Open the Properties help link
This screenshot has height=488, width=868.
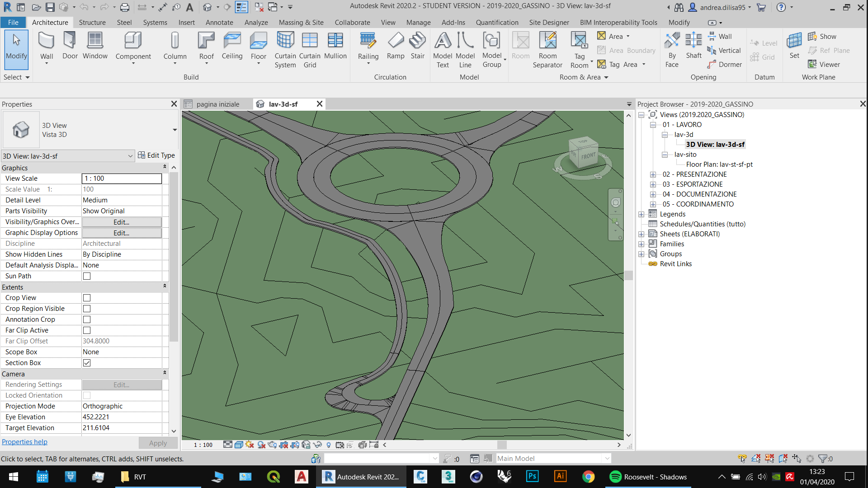(x=24, y=442)
